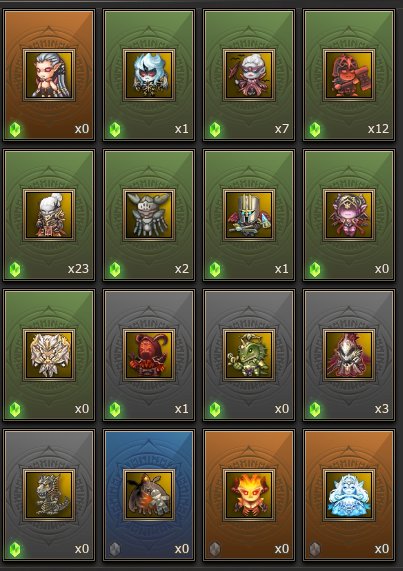This screenshot has width=403, height=571.
Task: Select the crowned knight hero portrait
Action: click(x=249, y=215)
